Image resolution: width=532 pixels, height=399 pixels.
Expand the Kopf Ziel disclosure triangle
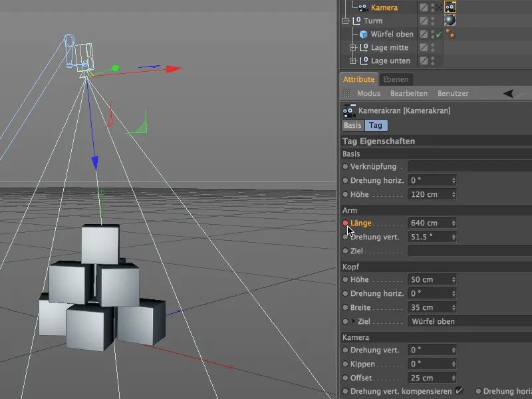click(x=353, y=321)
